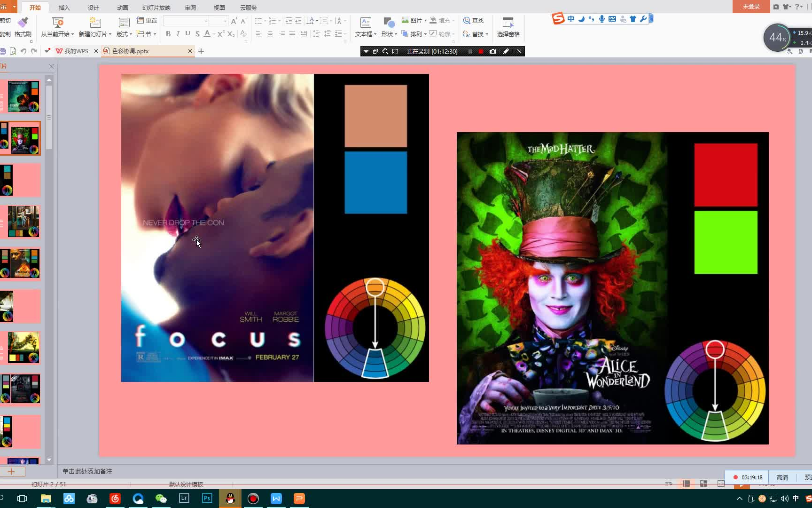812x508 pixels.
Task: Switch to slide sorter view icon in status bar
Action: click(x=703, y=484)
